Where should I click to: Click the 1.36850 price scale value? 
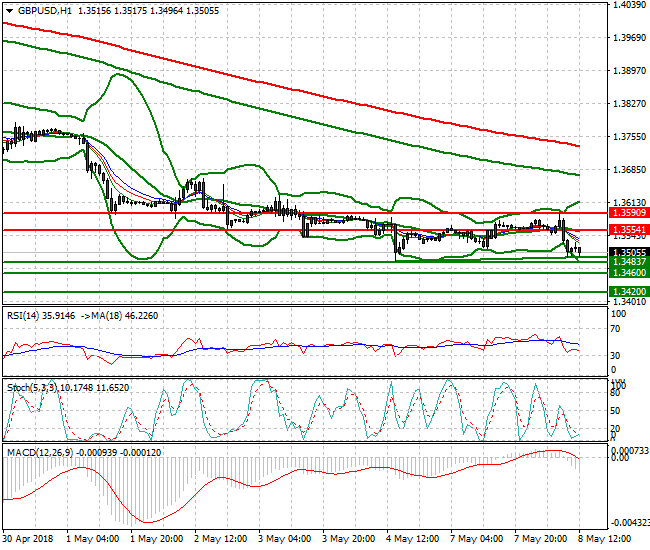tap(629, 170)
